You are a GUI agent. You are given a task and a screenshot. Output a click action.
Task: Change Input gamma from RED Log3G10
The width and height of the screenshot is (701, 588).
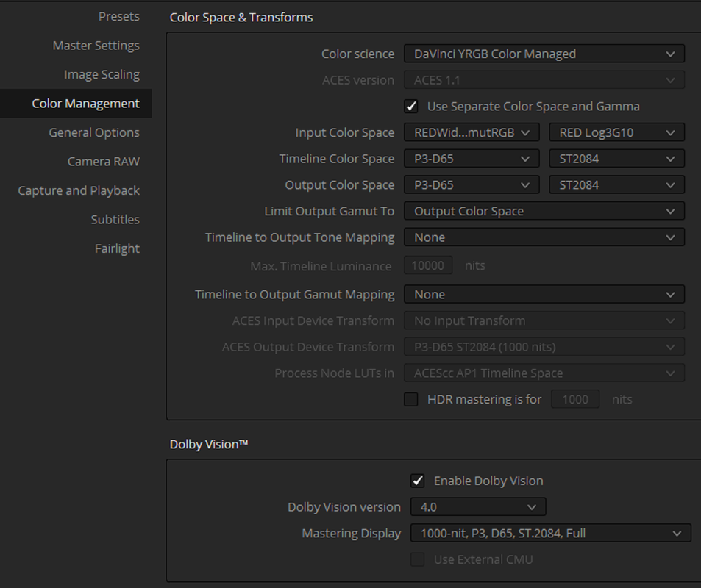pyautogui.click(x=617, y=133)
